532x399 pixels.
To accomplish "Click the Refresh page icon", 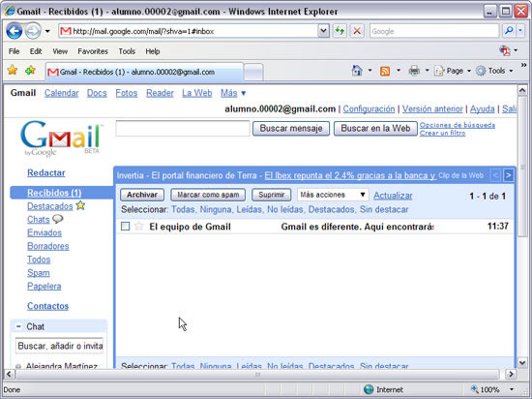I will 340,31.
